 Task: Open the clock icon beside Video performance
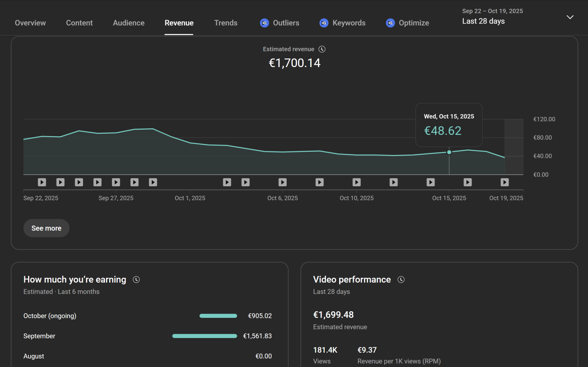click(x=401, y=279)
